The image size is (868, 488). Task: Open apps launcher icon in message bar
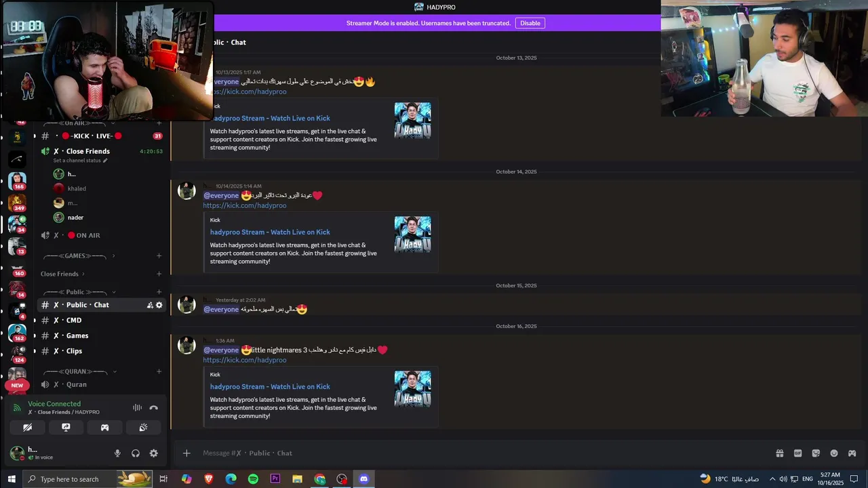[x=852, y=453]
